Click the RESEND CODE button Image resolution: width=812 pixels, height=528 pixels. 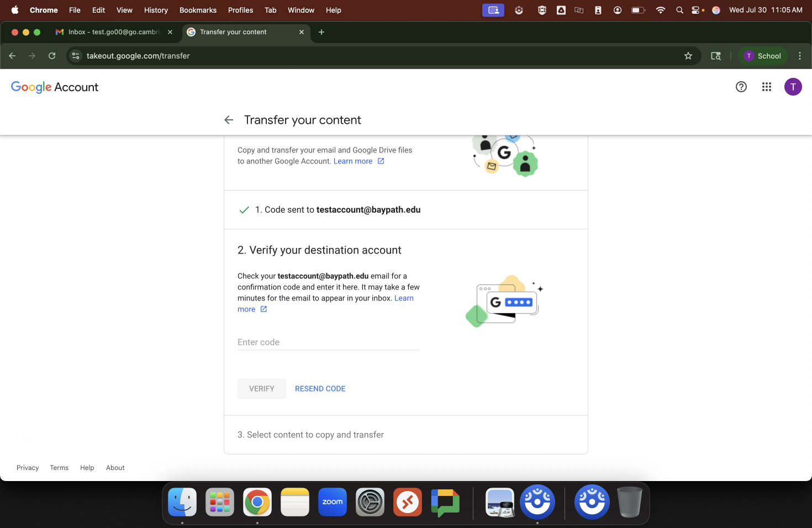(x=320, y=389)
